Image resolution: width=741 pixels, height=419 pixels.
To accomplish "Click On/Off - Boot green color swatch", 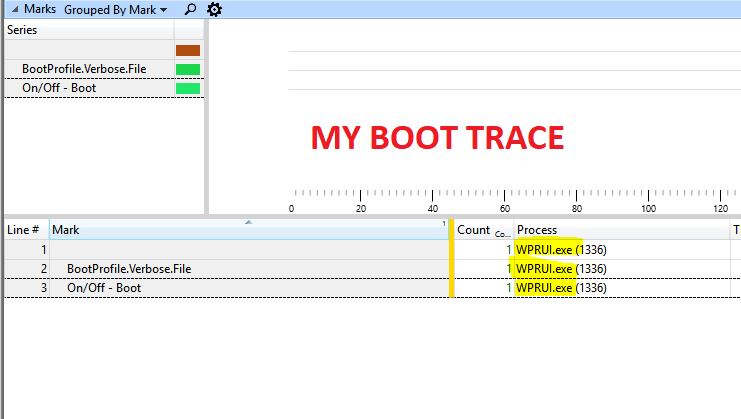I will tap(188, 88).
